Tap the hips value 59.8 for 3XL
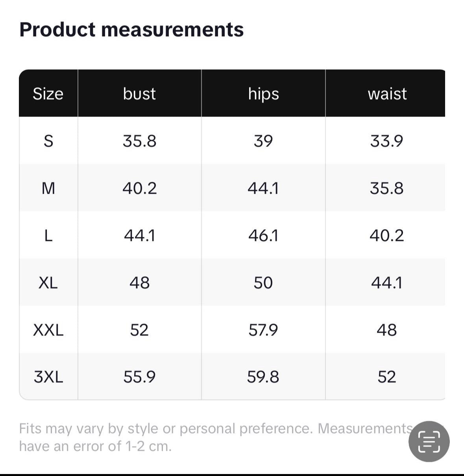 click(263, 377)
